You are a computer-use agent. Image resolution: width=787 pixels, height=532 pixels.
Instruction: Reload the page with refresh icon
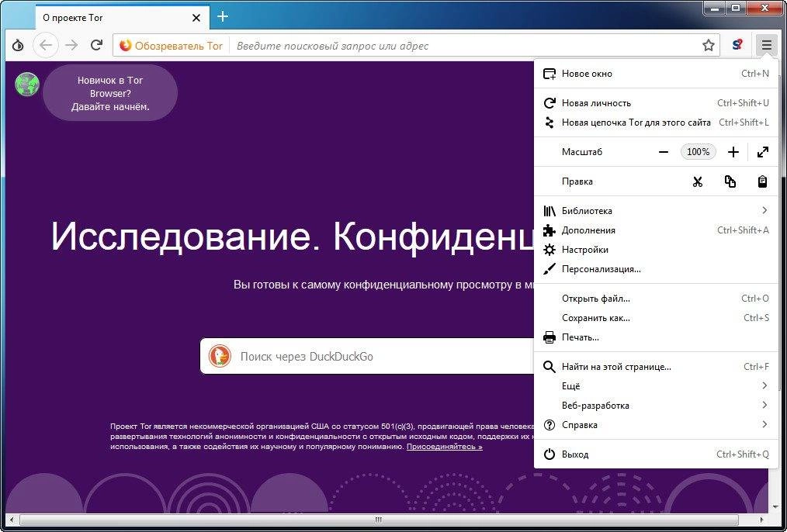click(x=96, y=46)
